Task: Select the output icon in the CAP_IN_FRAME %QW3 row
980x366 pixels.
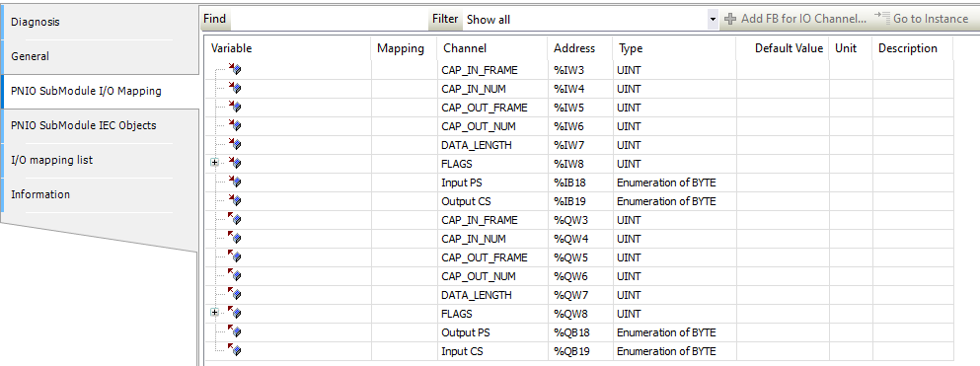Action: point(235,220)
